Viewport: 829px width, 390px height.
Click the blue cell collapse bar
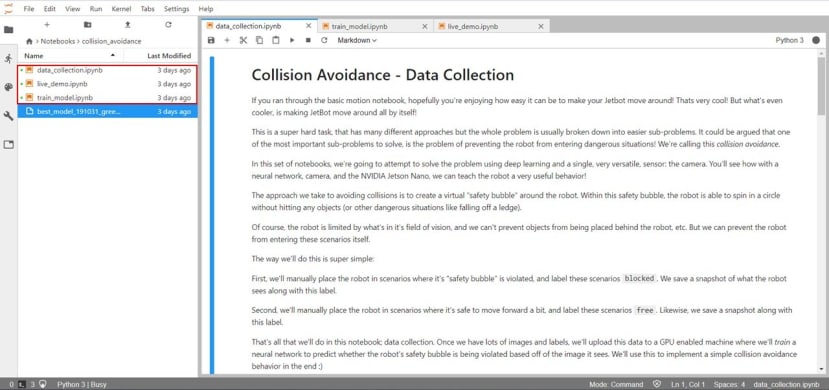click(x=212, y=215)
